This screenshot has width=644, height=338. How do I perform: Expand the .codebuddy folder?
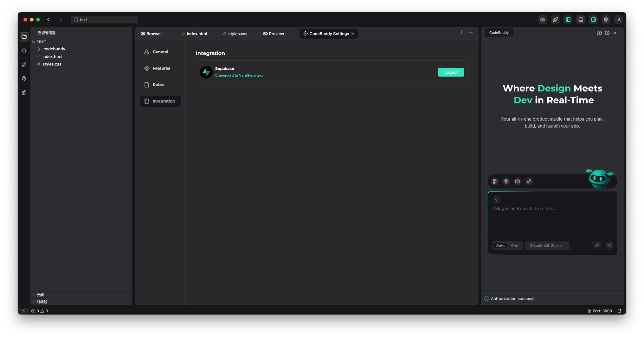[x=39, y=49]
